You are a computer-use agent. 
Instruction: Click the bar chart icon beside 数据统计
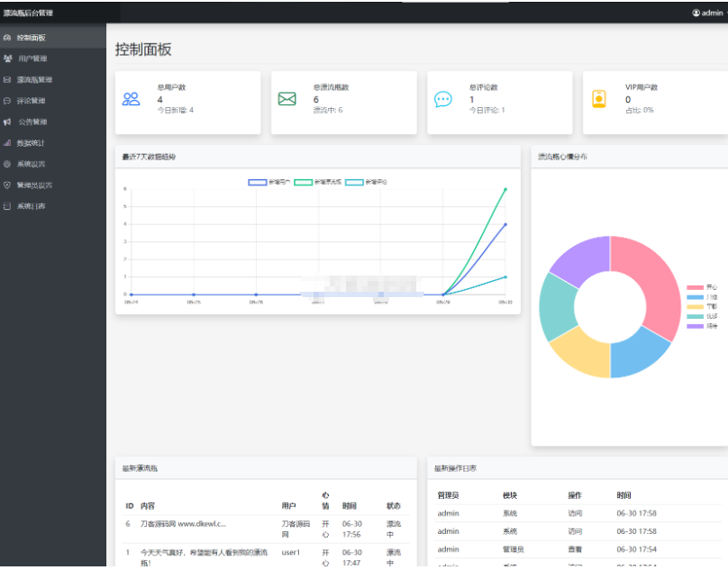click(x=8, y=143)
